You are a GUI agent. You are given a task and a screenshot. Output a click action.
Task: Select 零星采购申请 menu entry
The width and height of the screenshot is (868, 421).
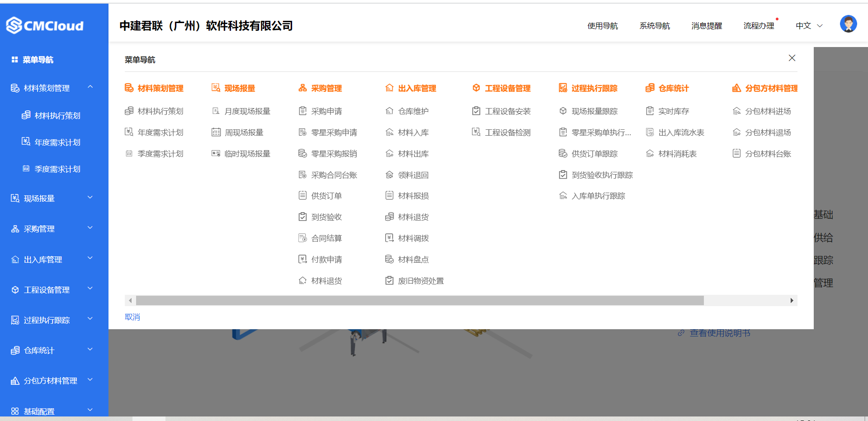[x=334, y=132]
